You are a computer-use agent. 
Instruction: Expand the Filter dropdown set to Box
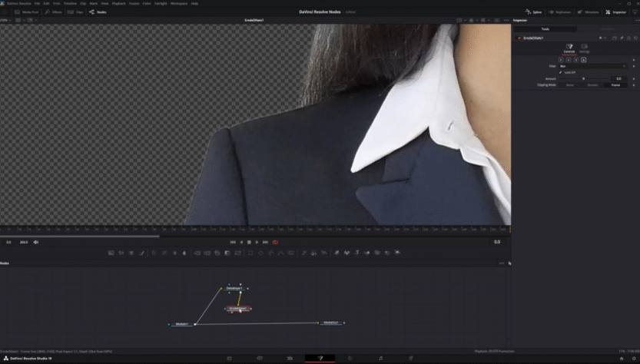[x=592, y=66]
